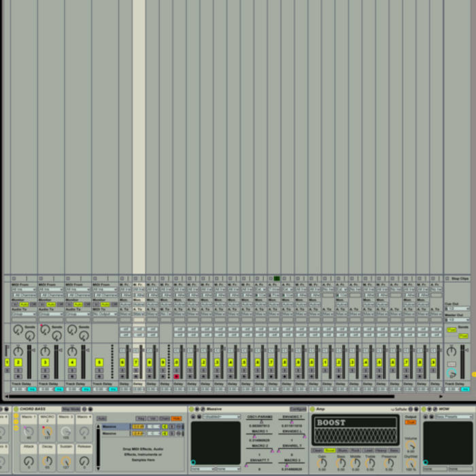The width and height of the screenshot is (476, 476).
Task: Select the Boost amp type tab
Action: [x=330, y=450]
